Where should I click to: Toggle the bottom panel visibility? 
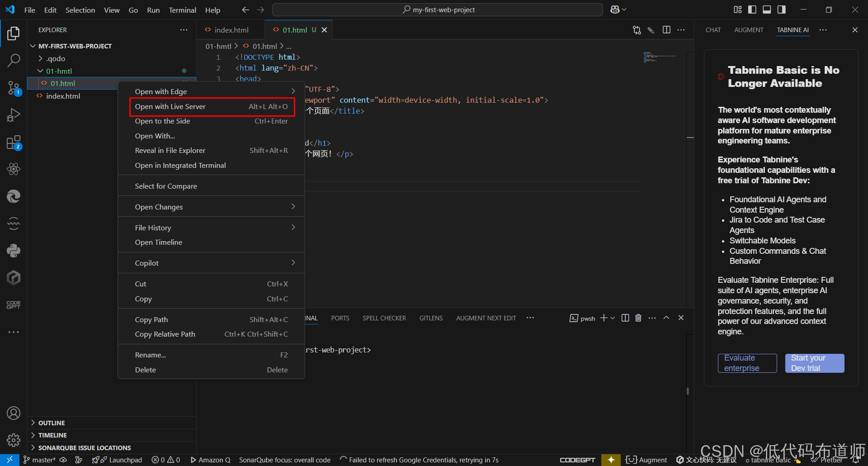(767, 10)
